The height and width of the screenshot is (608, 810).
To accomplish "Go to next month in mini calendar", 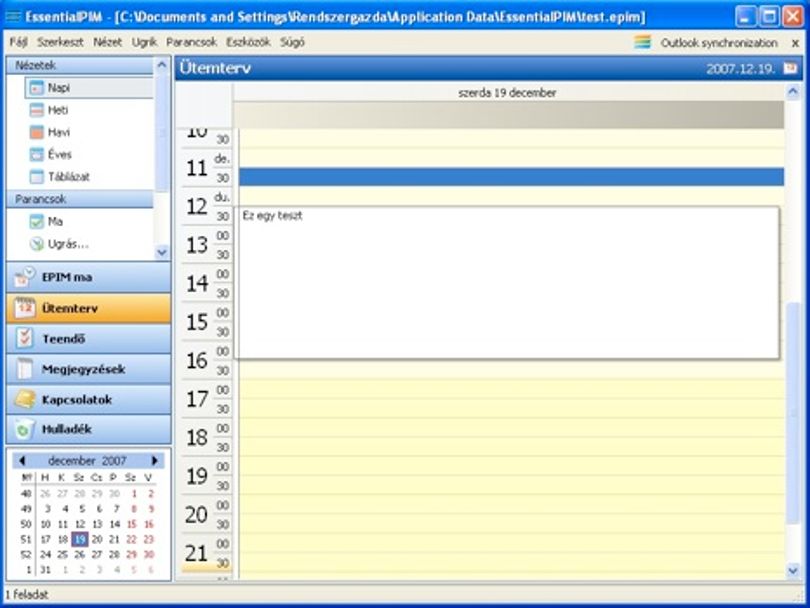I will [154, 460].
